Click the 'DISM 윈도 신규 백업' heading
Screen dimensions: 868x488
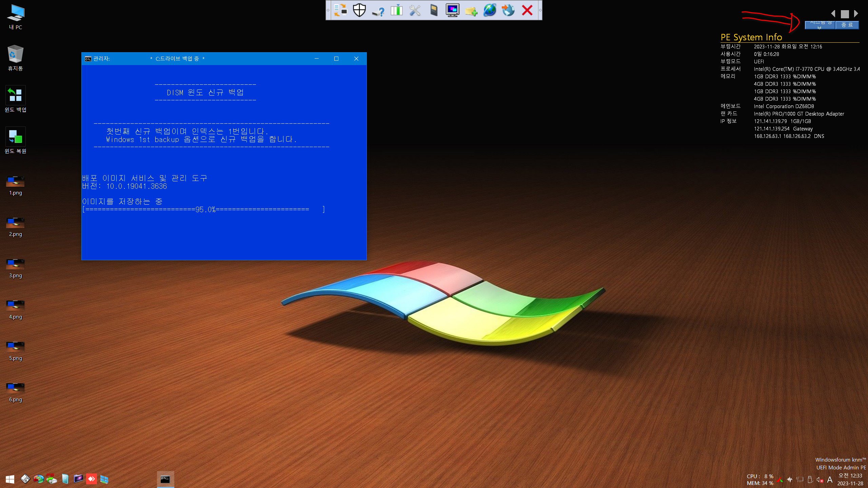point(205,93)
